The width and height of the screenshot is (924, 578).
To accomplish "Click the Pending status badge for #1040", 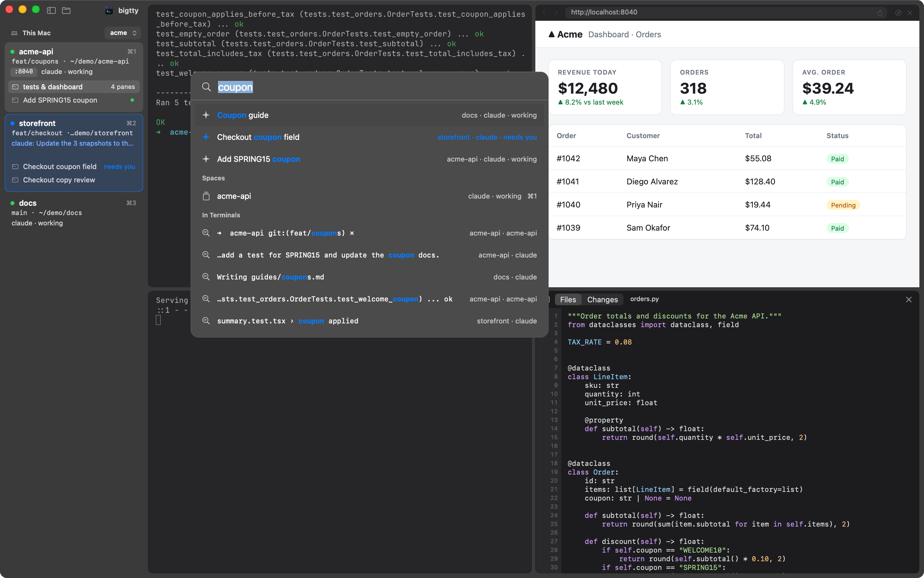I will [x=843, y=205].
